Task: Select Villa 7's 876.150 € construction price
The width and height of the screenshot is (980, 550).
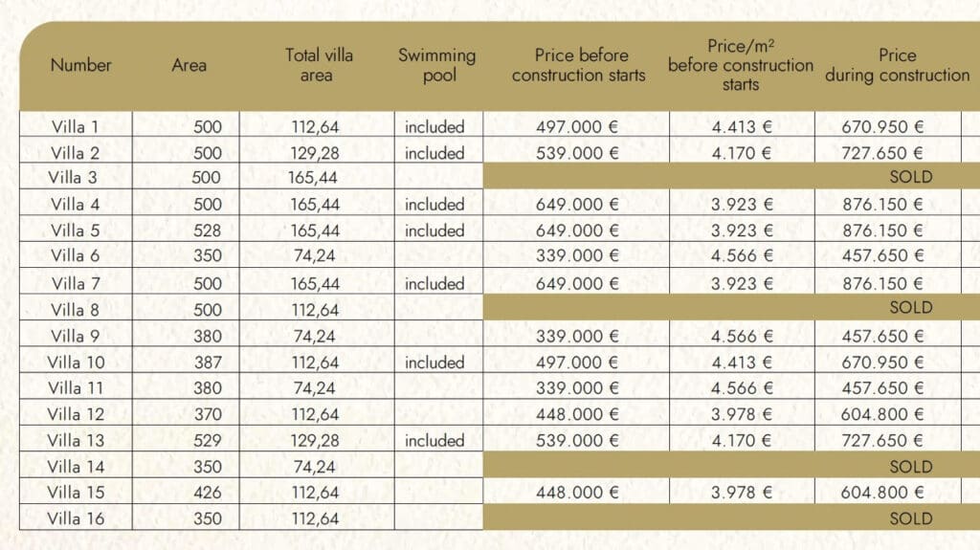Action: tap(881, 284)
